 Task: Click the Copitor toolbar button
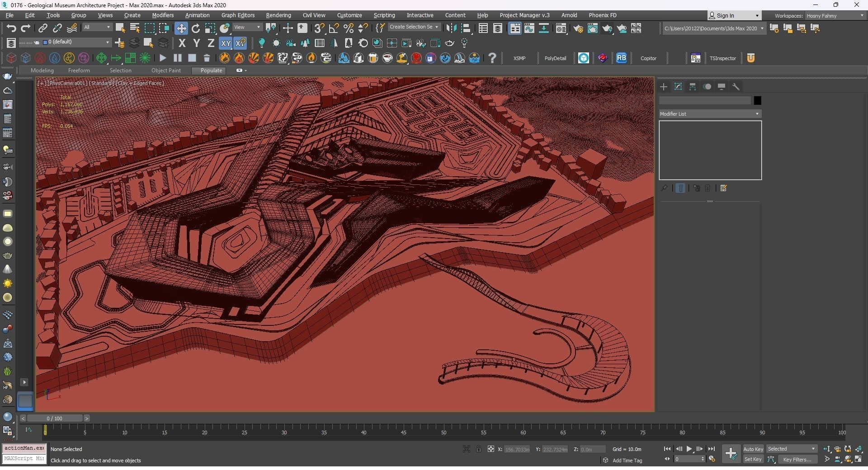[648, 58]
